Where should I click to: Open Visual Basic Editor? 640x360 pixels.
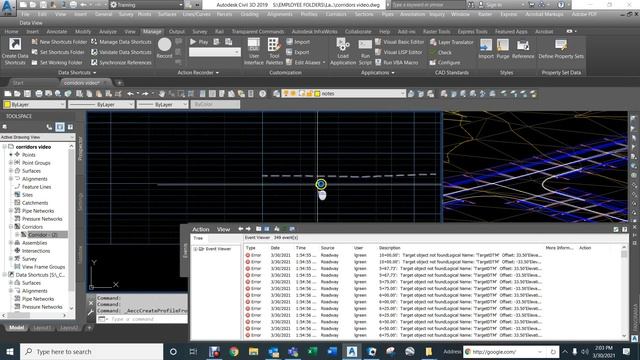pos(400,42)
